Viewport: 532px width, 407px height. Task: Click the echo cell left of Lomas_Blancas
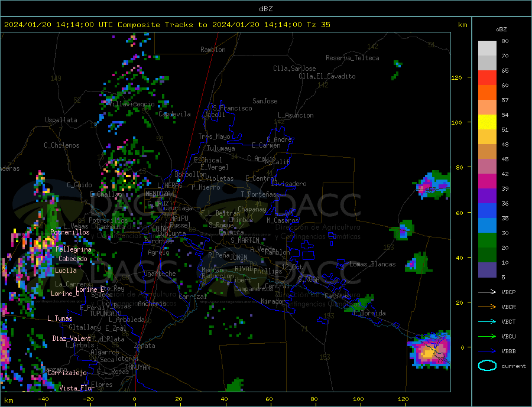(x=417, y=263)
